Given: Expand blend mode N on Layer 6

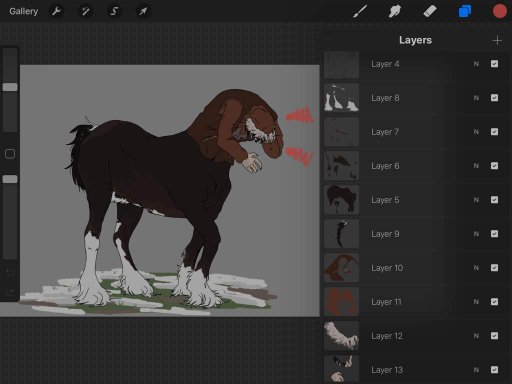Looking at the screenshot, I should (476, 166).
